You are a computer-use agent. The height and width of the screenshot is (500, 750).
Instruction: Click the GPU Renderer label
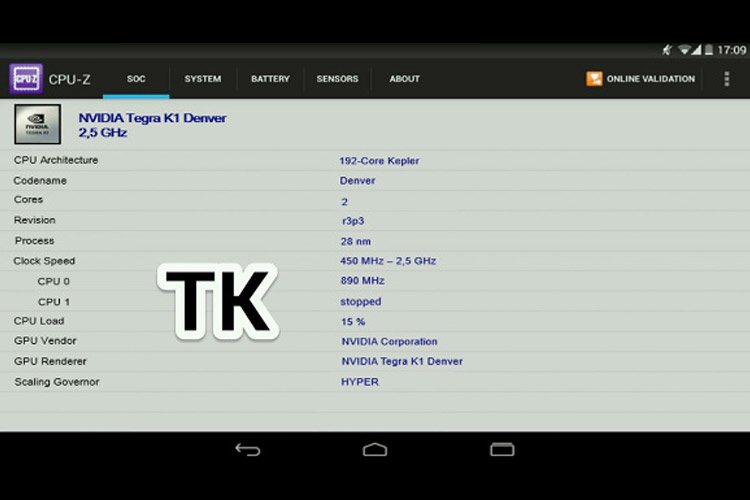(x=50, y=361)
